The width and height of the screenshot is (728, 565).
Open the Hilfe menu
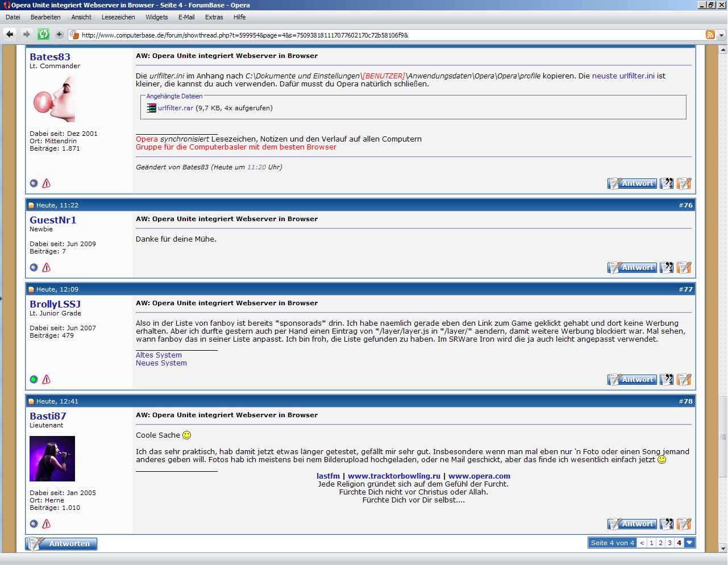click(240, 17)
